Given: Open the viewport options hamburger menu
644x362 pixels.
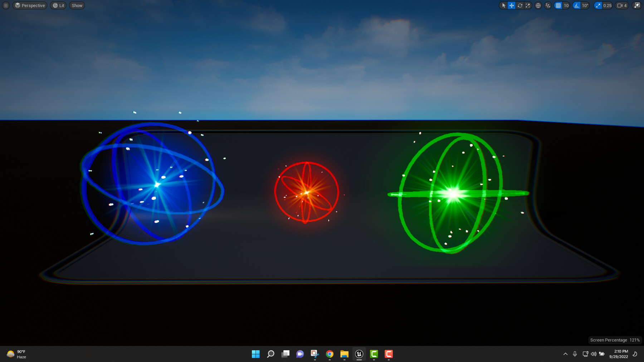Looking at the screenshot, I should pos(5,5).
